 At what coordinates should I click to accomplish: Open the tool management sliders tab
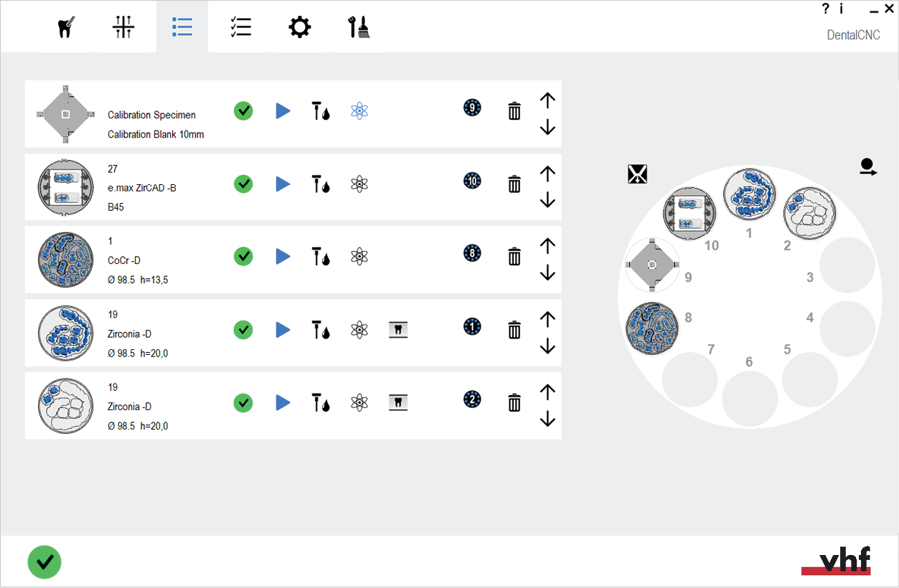pos(123,27)
